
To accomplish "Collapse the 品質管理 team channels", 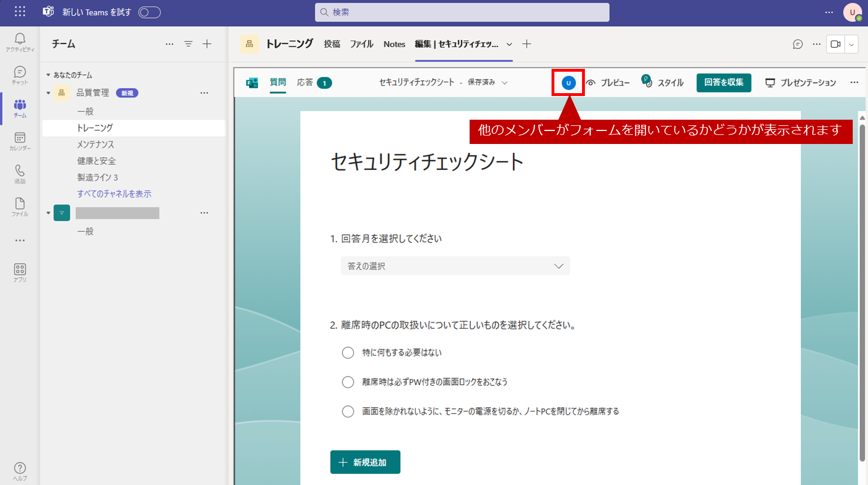I will pyautogui.click(x=49, y=93).
